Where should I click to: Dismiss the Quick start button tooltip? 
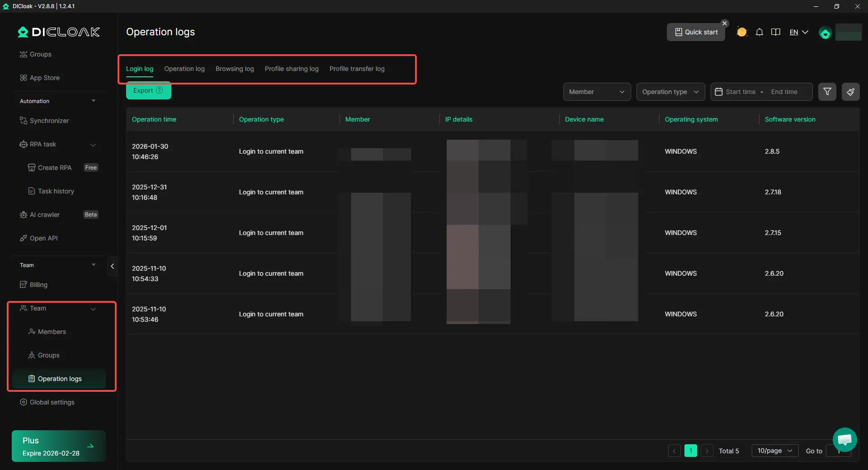click(x=725, y=23)
